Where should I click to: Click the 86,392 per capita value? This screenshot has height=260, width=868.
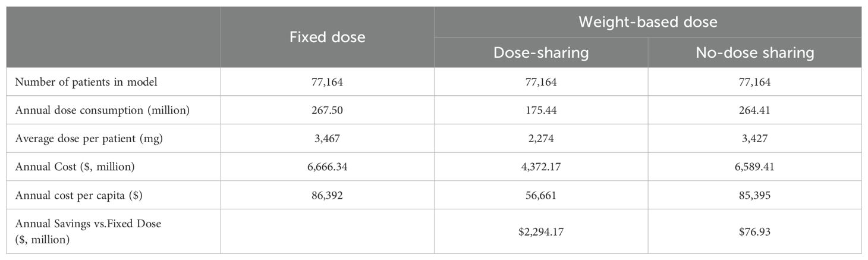pyautogui.click(x=327, y=195)
